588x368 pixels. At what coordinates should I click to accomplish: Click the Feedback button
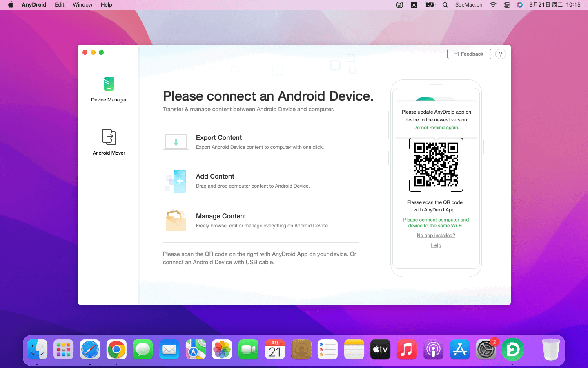[469, 54]
